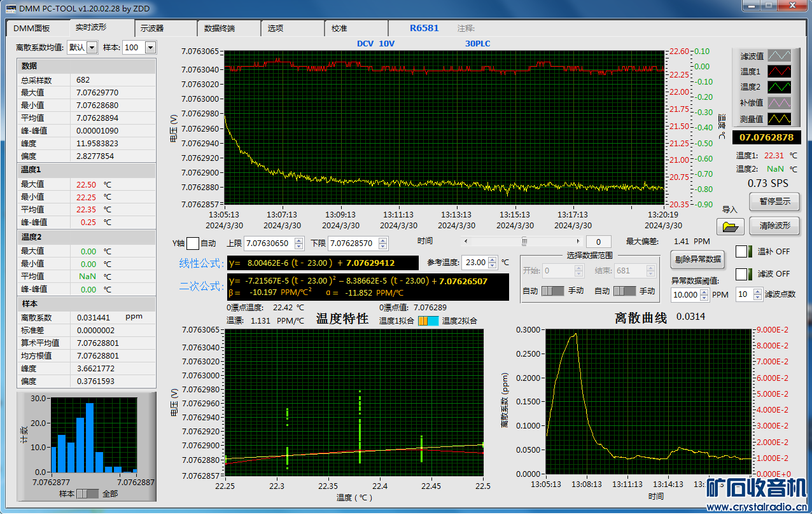Check the Y轴 自动 auto-scale box
Screen dimensions: 812x515
192,243
